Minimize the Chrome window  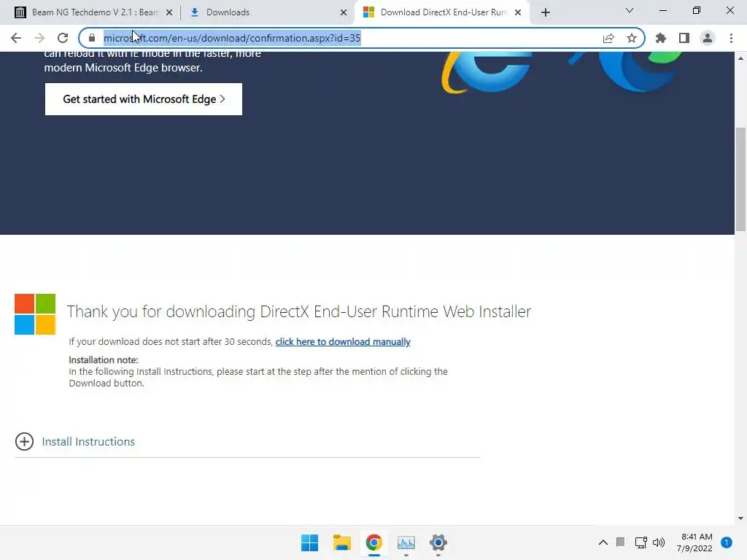click(x=663, y=10)
